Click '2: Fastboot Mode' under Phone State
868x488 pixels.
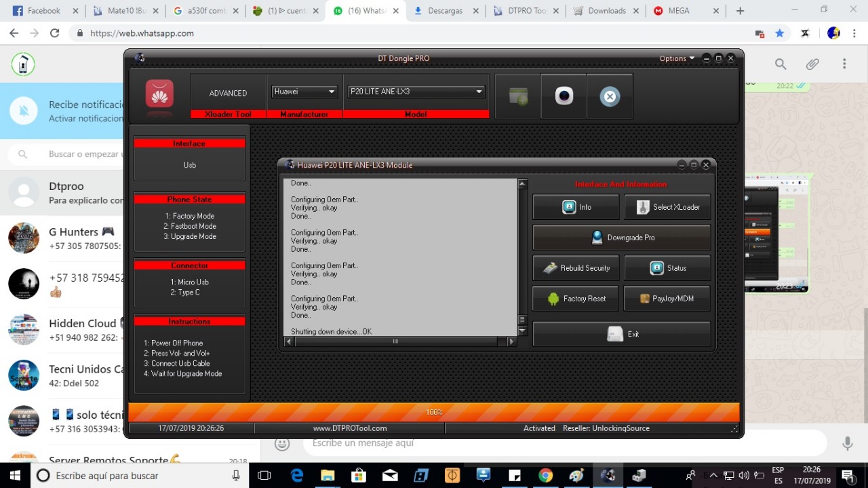(190, 226)
